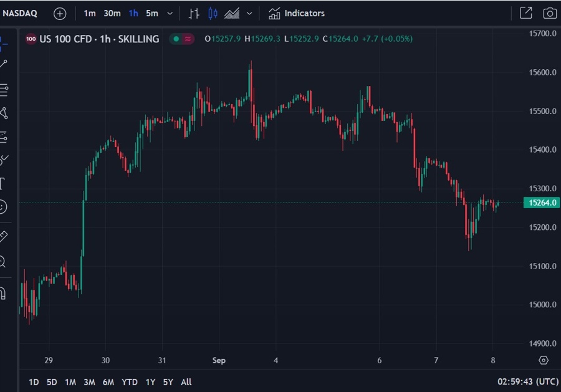Open the Fibonacci retracement tool
This screenshot has height=392, width=561.
4,90
